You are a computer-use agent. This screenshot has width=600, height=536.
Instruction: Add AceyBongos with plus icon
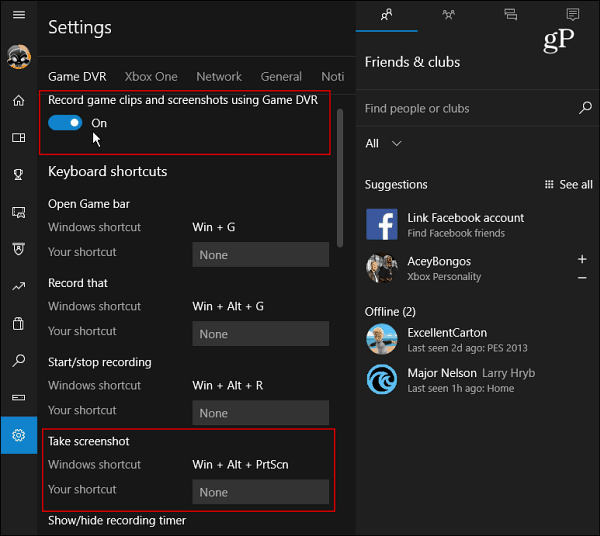click(582, 259)
